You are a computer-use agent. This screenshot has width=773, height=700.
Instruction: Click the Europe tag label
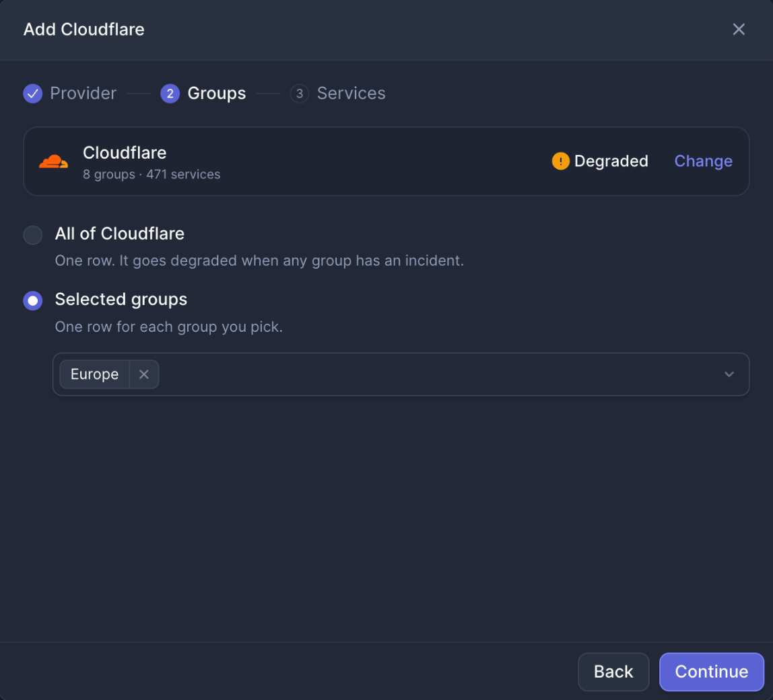[x=95, y=374]
